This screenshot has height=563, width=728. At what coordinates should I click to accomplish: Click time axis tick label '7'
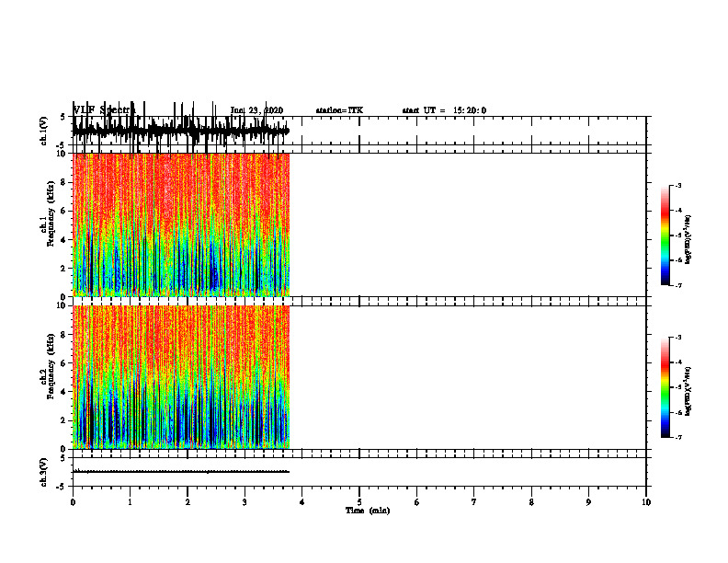[x=474, y=502]
